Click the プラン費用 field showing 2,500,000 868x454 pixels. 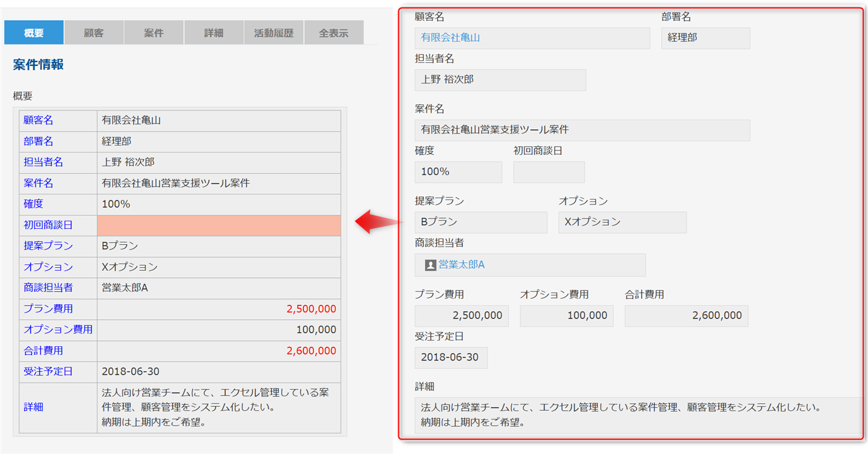462,315
